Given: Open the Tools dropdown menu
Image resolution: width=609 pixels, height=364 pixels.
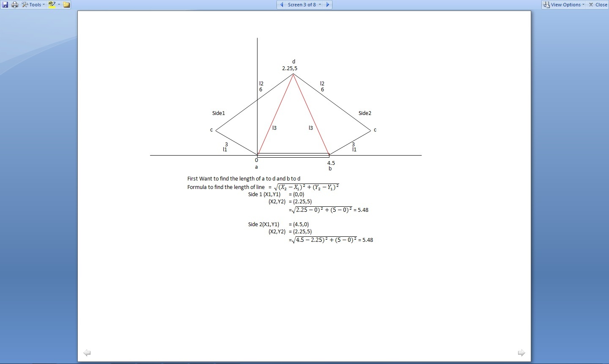Looking at the screenshot, I should tap(33, 5).
